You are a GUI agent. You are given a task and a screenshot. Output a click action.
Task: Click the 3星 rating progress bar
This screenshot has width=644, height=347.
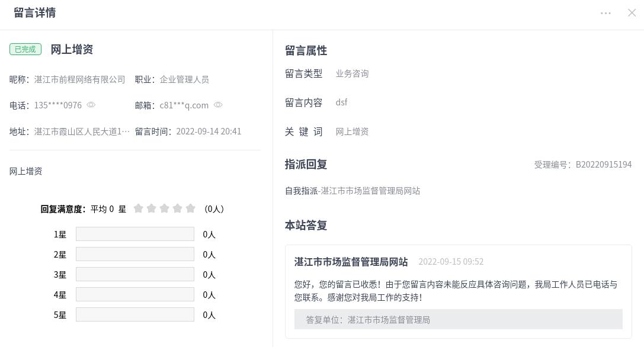tap(134, 275)
